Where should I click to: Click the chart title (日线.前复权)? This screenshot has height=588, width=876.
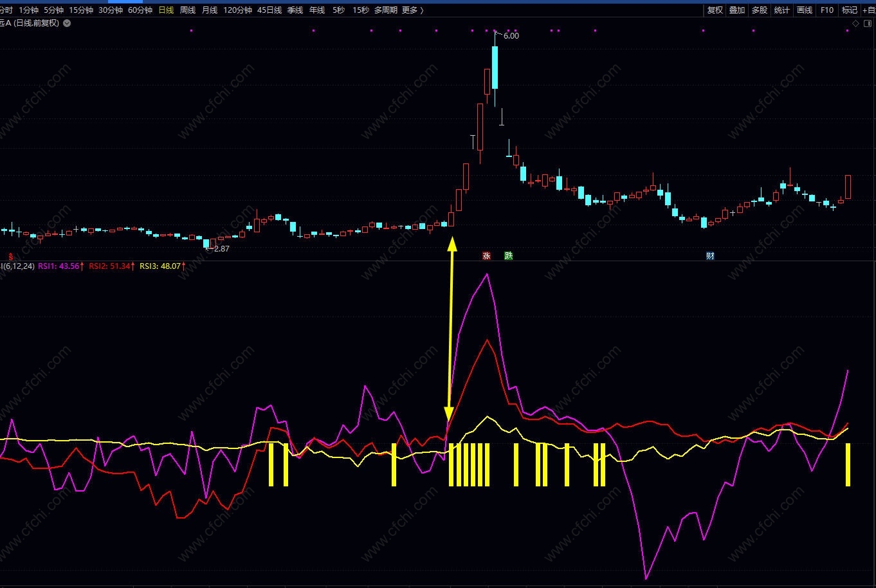(x=35, y=23)
